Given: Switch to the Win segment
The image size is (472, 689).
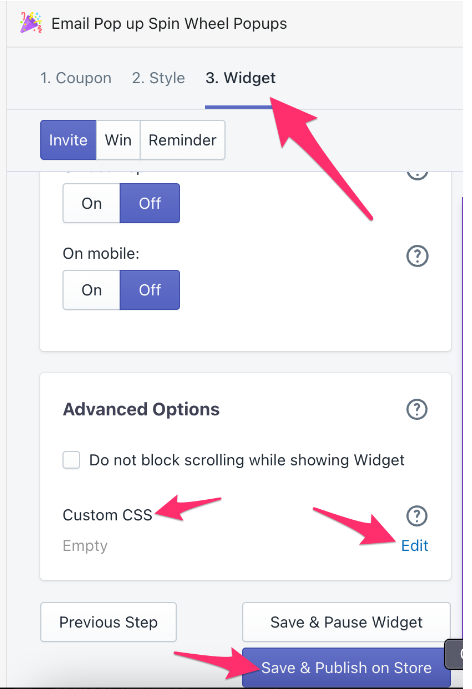Looking at the screenshot, I should (118, 140).
